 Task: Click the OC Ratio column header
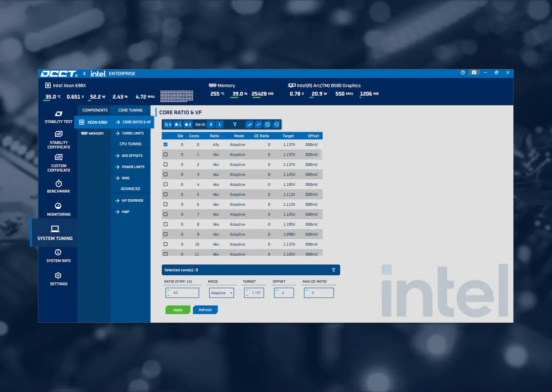(262, 136)
